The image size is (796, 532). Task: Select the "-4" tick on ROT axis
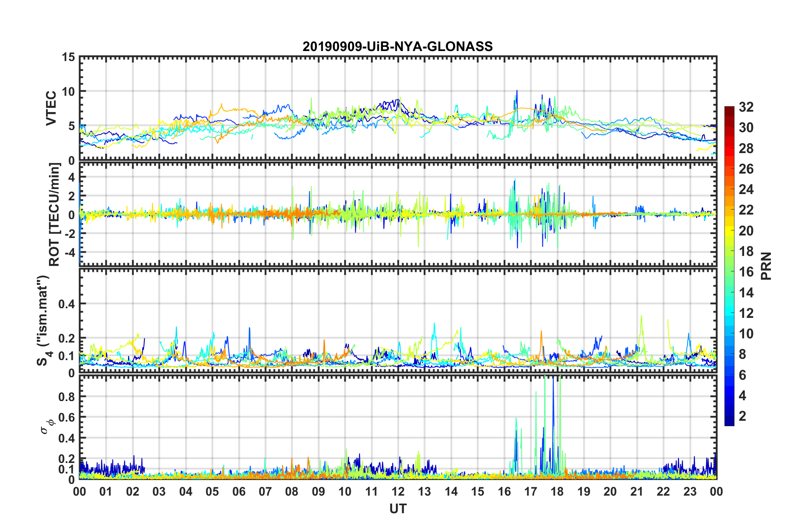(x=69, y=252)
